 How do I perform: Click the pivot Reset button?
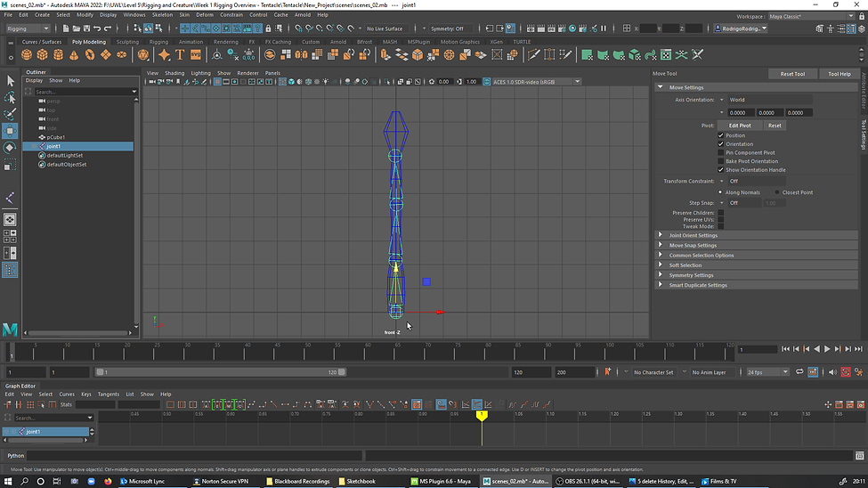(x=775, y=126)
